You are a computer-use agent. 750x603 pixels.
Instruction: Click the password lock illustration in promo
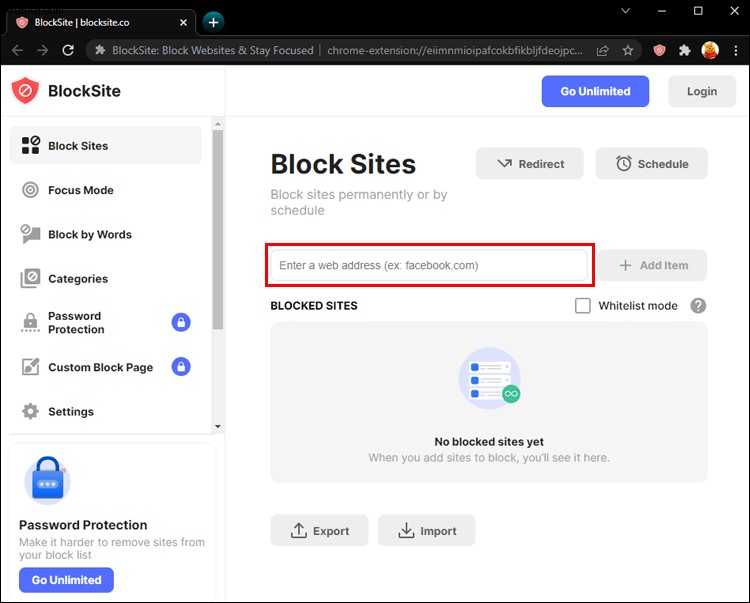(x=47, y=480)
